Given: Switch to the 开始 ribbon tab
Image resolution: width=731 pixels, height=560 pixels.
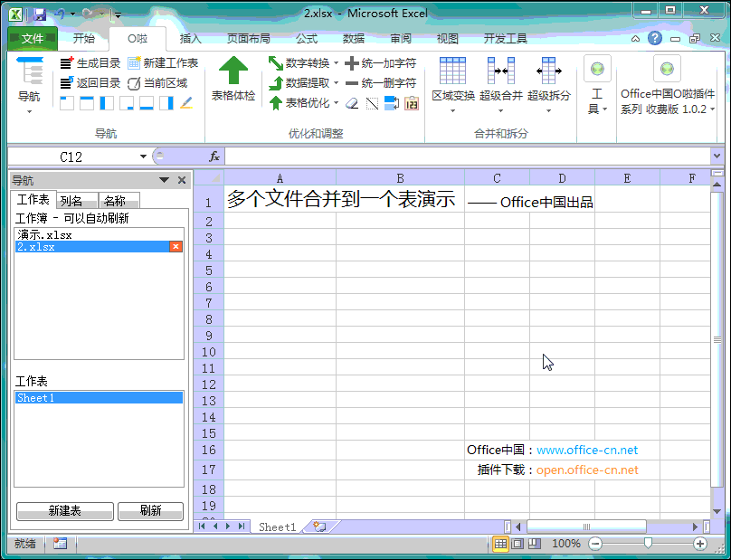Looking at the screenshot, I should point(84,39).
